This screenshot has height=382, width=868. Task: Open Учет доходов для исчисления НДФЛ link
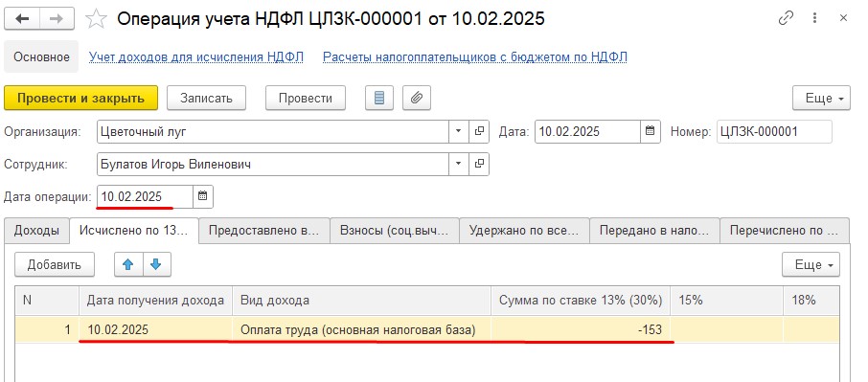click(196, 56)
